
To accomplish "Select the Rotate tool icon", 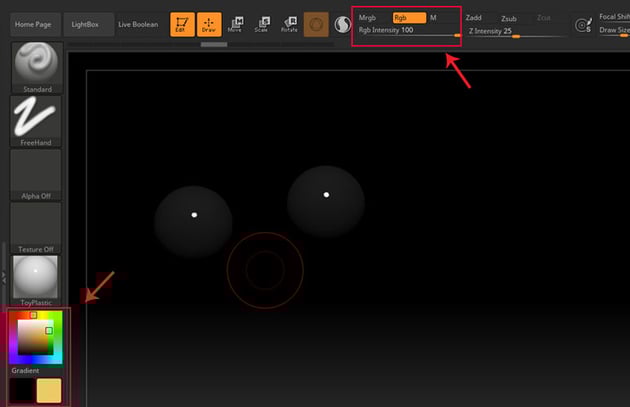I will pos(289,25).
